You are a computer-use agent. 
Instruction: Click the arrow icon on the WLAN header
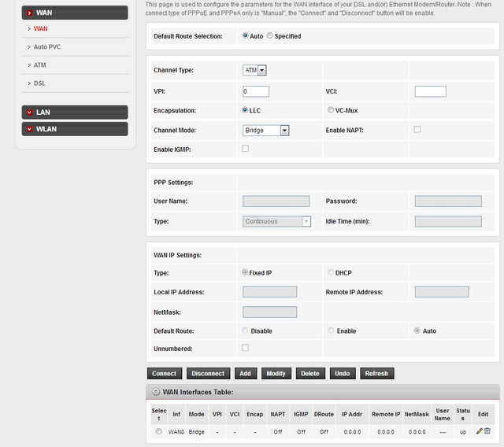pyautogui.click(x=29, y=129)
